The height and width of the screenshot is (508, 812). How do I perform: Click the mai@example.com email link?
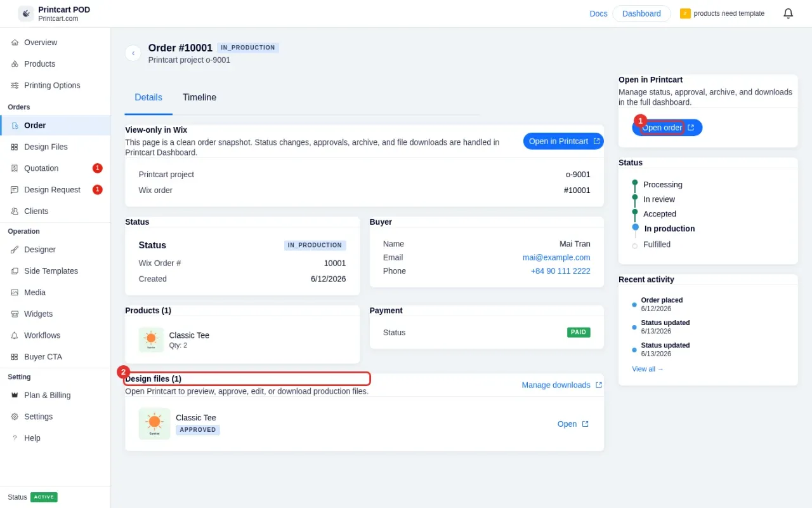point(556,257)
